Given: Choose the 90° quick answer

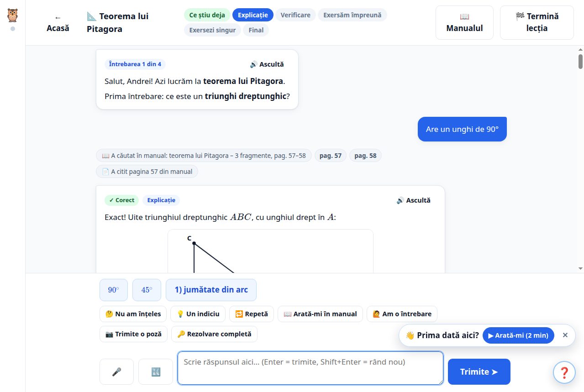Looking at the screenshot, I should tap(114, 290).
